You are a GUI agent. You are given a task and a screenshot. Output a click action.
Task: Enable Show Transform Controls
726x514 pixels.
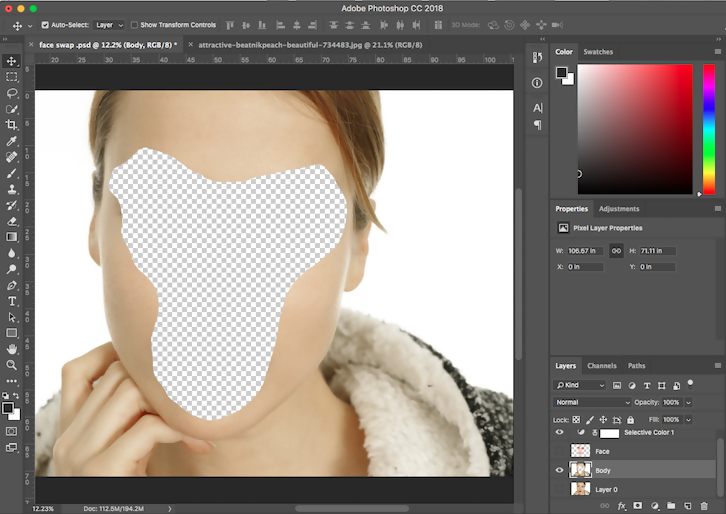(x=134, y=25)
